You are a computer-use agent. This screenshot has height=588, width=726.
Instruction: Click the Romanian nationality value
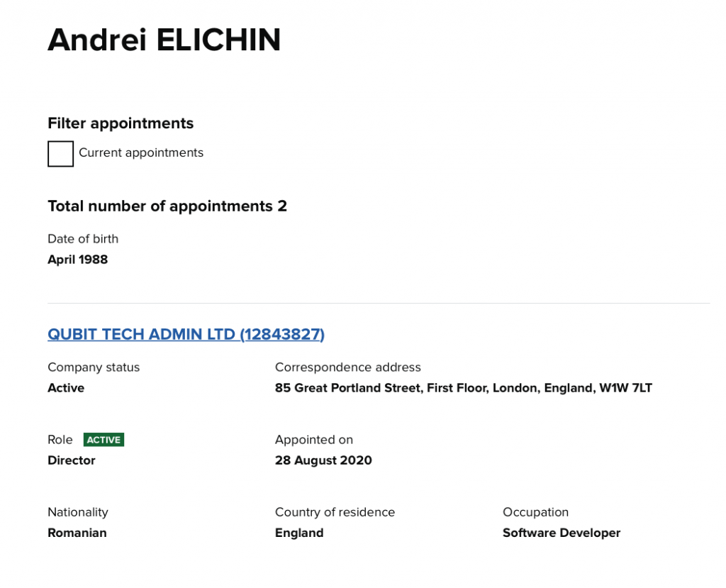77,533
